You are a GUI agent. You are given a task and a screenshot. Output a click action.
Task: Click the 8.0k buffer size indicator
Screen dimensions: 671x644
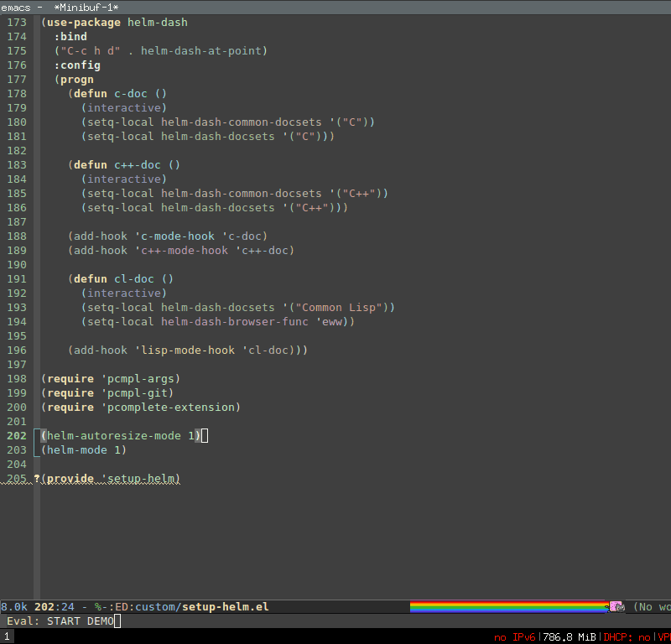point(14,607)
